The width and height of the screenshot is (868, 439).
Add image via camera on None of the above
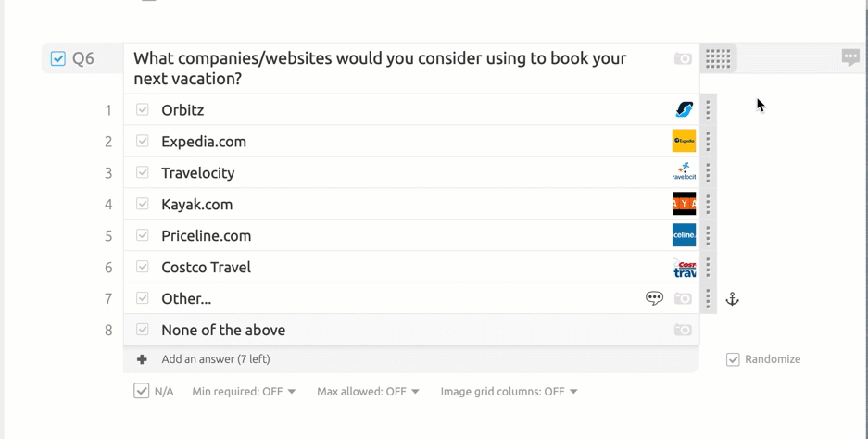tap(683, 330)
